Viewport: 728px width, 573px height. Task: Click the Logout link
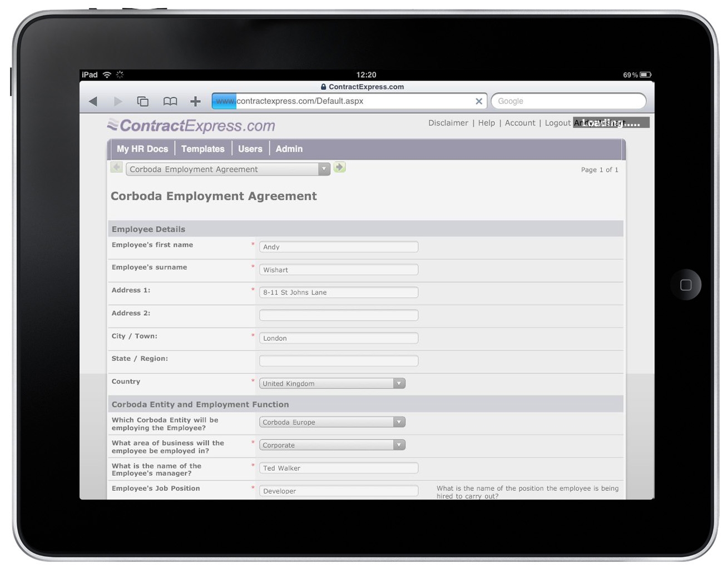pyautogui.click(x=558, y=123)
